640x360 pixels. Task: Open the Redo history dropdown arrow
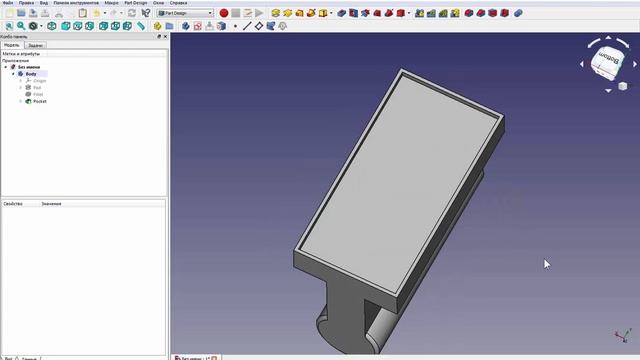point(121,13)
